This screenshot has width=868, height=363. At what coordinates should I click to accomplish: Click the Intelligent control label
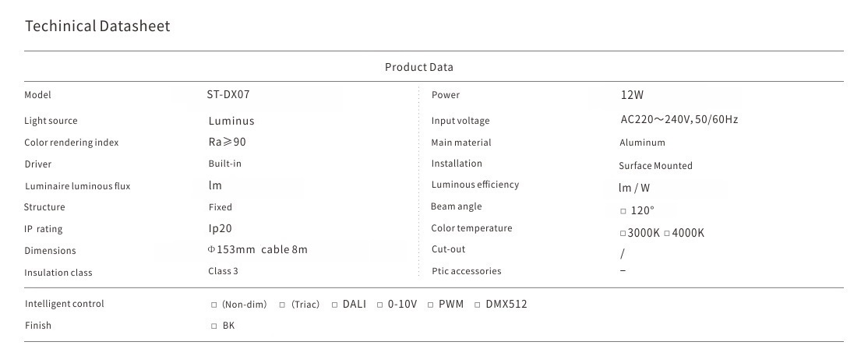64,304
